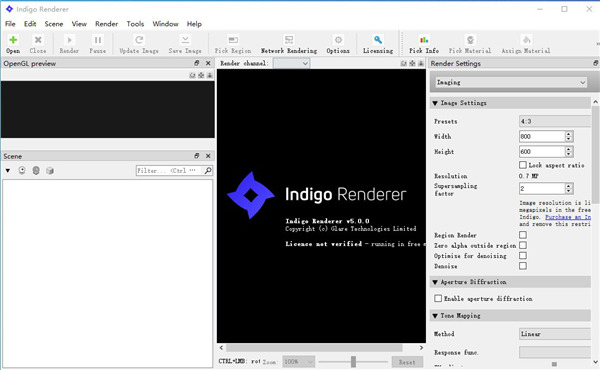Click the Height field showing 600
Image resolution: width=600 pixels, height=370 pixels.
(542, 152)
